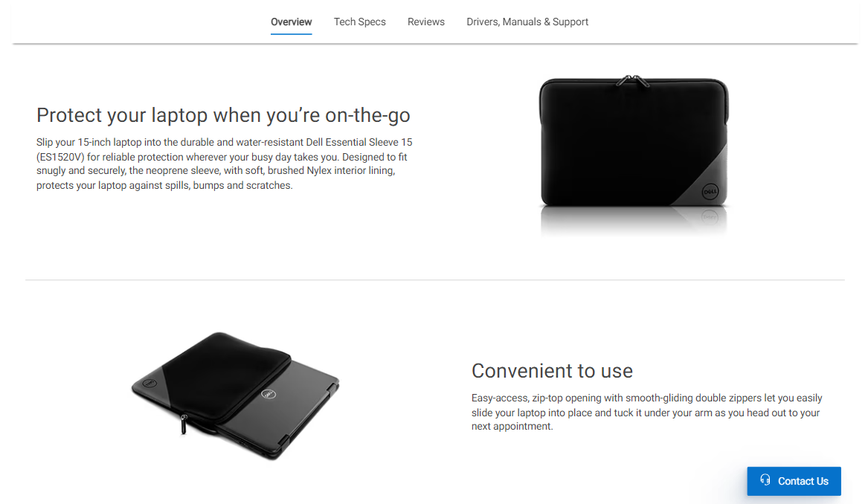Image resolution: width=868 pixels, height=504 pixels.
Task: Open the Overview tab
Action: point(291,22)
